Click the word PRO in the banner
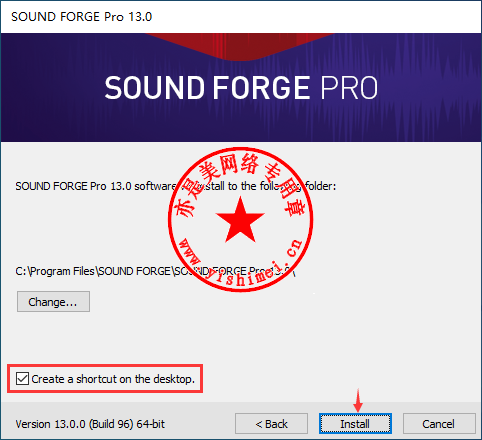The width and height of the screenshot is (482, 440). [349, 88]
